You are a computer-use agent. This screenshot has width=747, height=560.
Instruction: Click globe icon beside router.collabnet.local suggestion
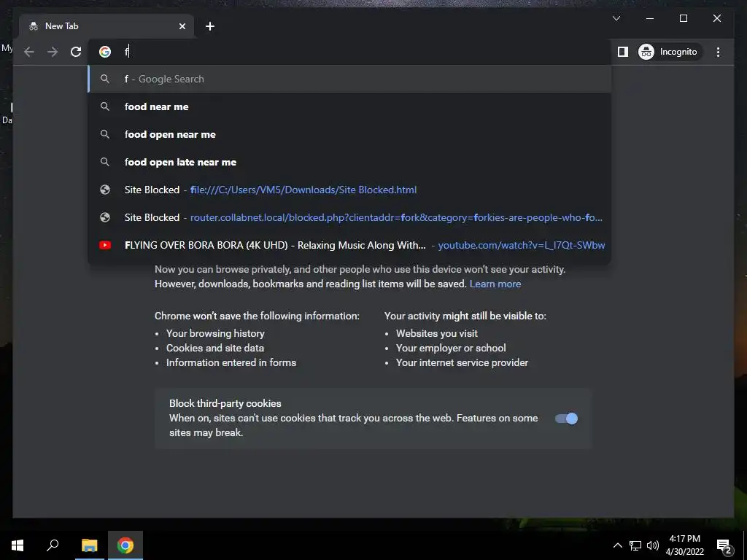coord(105,217)
